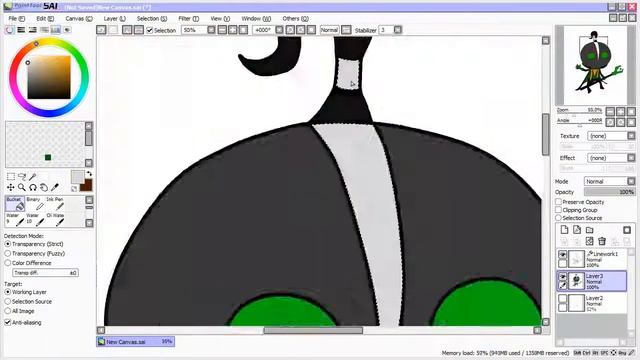Zoom in in the navigator panel
The width and height of the screenshot is (640, 360).
(621, 111)
